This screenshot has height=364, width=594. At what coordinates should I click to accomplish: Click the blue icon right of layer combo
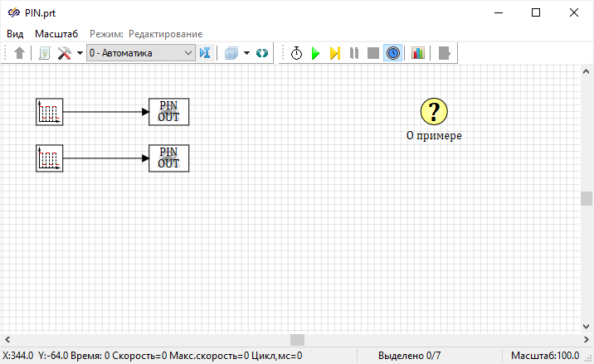click(205, 53)
